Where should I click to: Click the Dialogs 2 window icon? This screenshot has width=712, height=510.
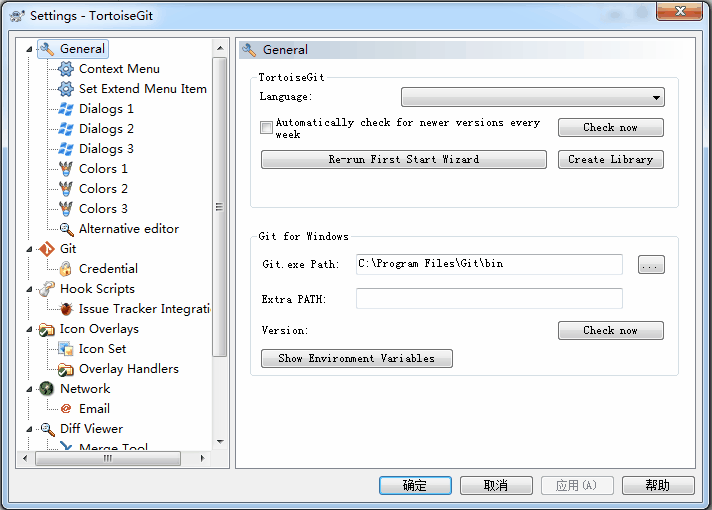coord(66,129)
